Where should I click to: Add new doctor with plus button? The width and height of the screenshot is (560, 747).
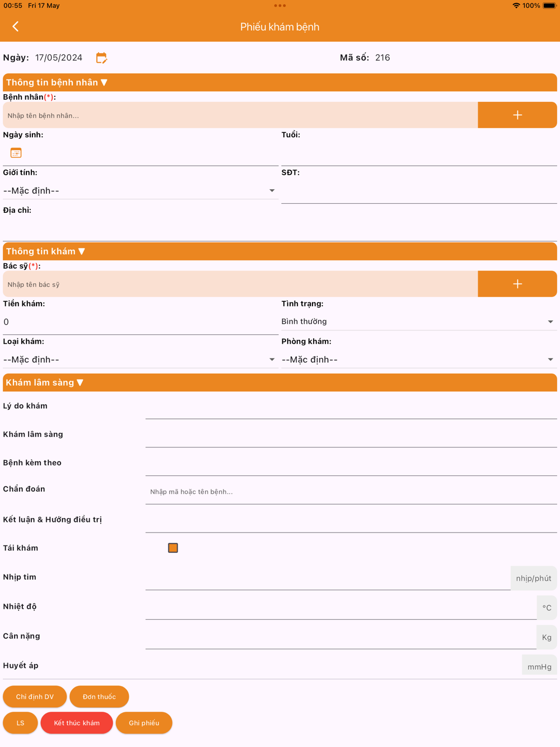click(517, 284)
